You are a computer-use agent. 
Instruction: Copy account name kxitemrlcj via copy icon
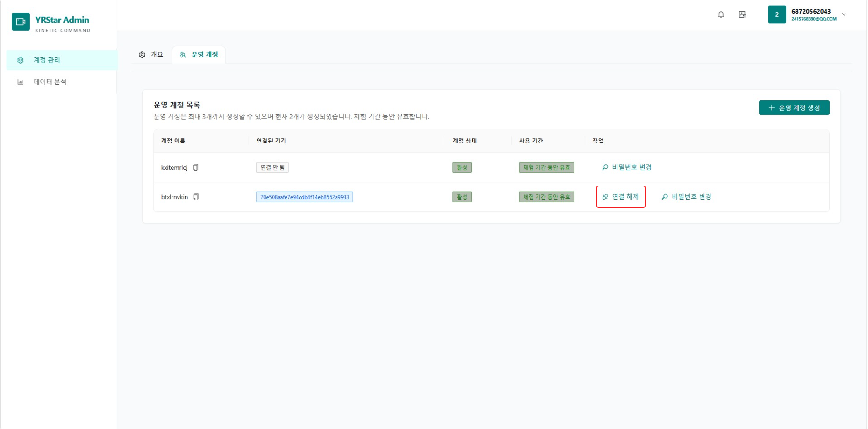tap(195, 167)
